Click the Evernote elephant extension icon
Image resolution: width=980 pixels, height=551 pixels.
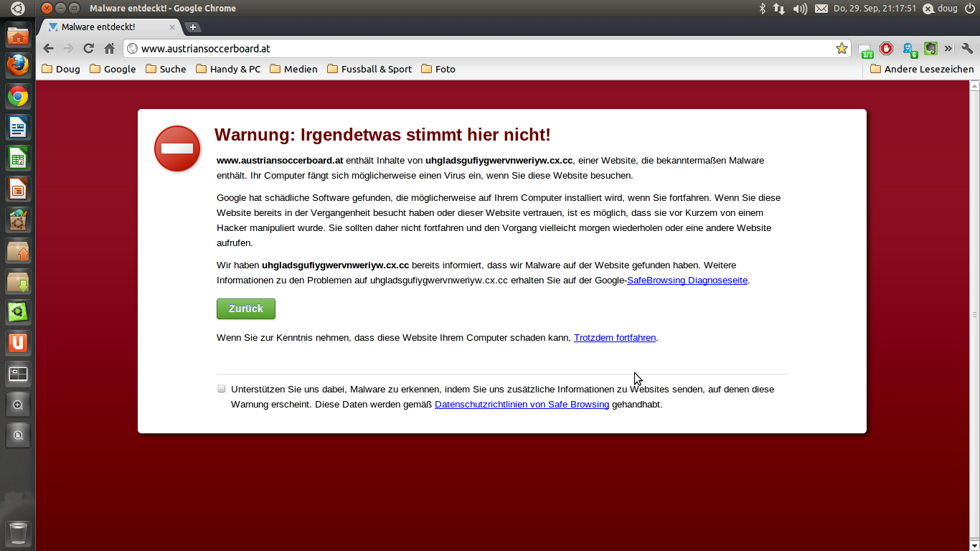(x=930, y=49)
